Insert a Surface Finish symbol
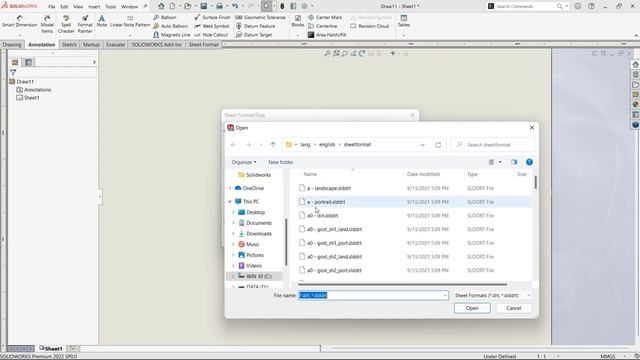640x360 pixels. click(212, 18)
